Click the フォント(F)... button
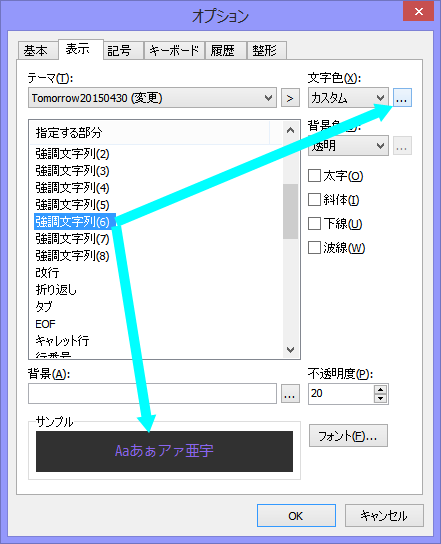This screenshot has height=544, width=441. (x=348, y=436)
